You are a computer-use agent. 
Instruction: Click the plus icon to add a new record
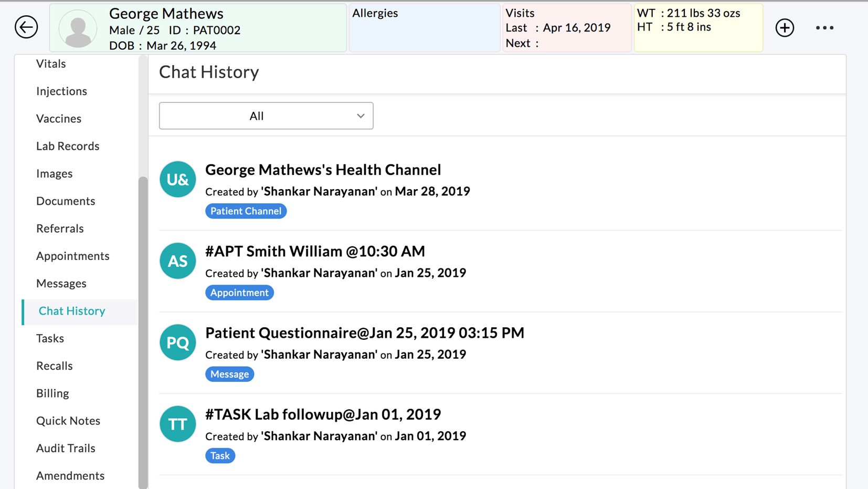point(784,28)
